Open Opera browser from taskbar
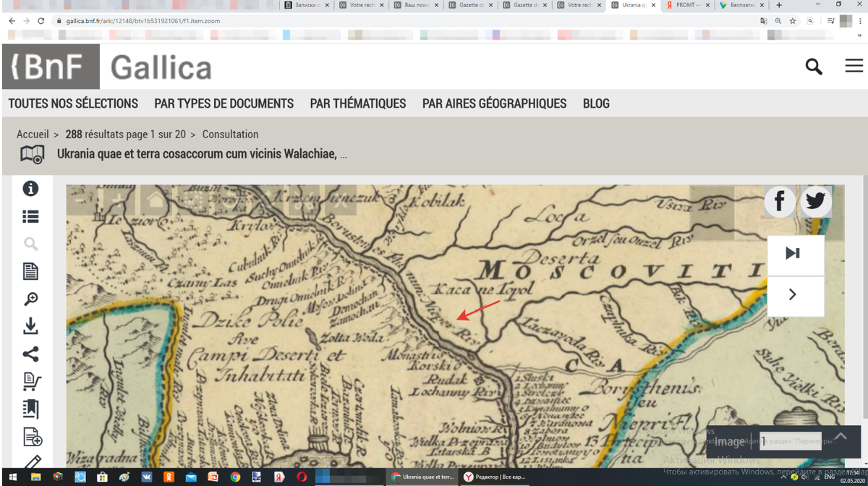868x486 pixels. pyautogui.click(x=302, y=477)
